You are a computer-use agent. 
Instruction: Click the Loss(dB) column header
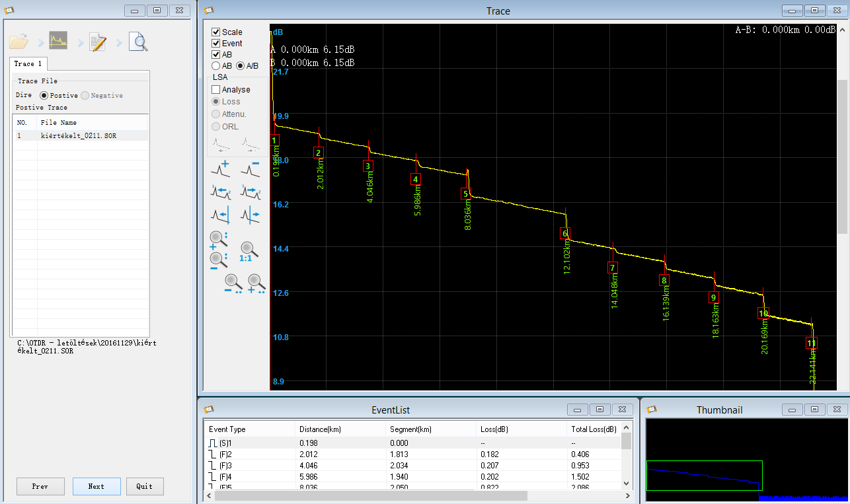point(522,429)
